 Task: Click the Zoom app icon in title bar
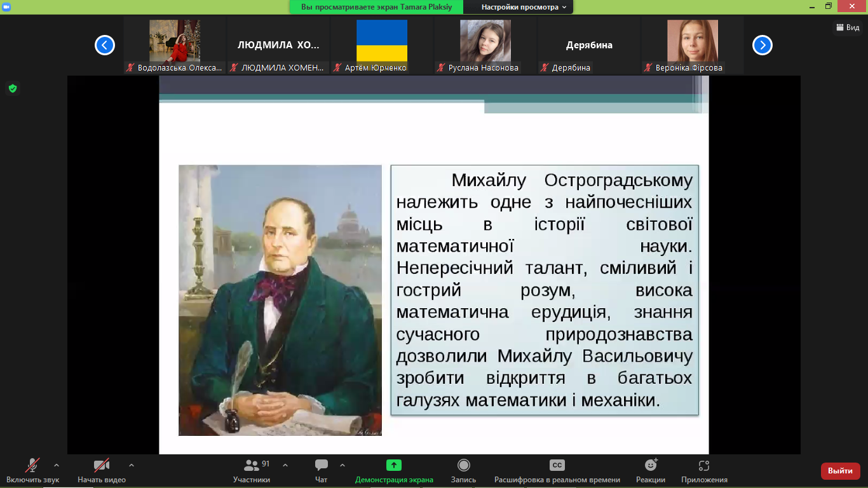click(6, 6)
